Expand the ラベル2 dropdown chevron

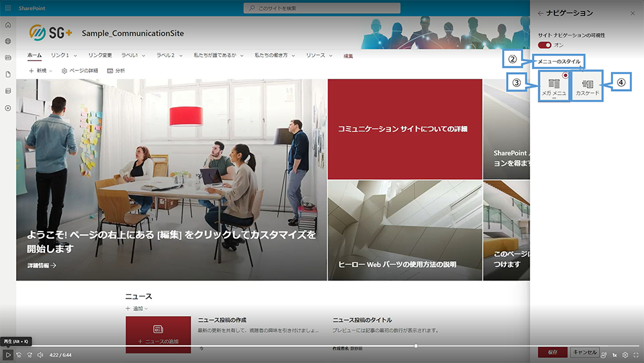click(x=181, y=55)
